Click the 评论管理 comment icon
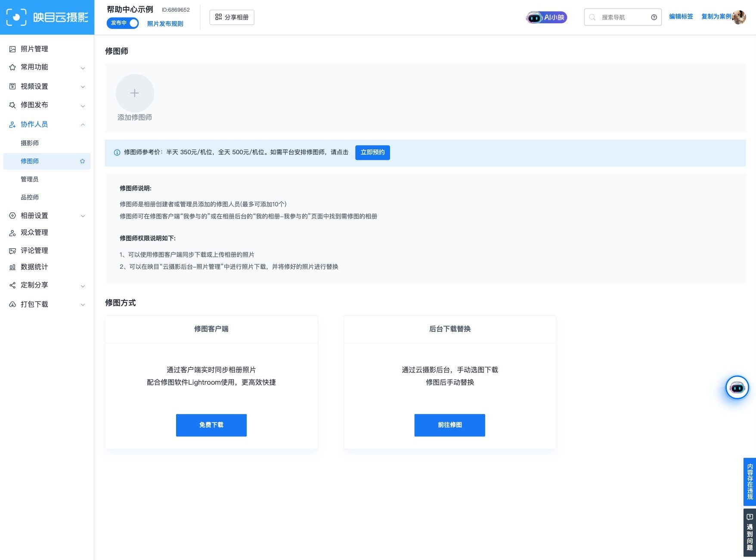This screenshot has width=756, height=560. [x=12, y=251]
